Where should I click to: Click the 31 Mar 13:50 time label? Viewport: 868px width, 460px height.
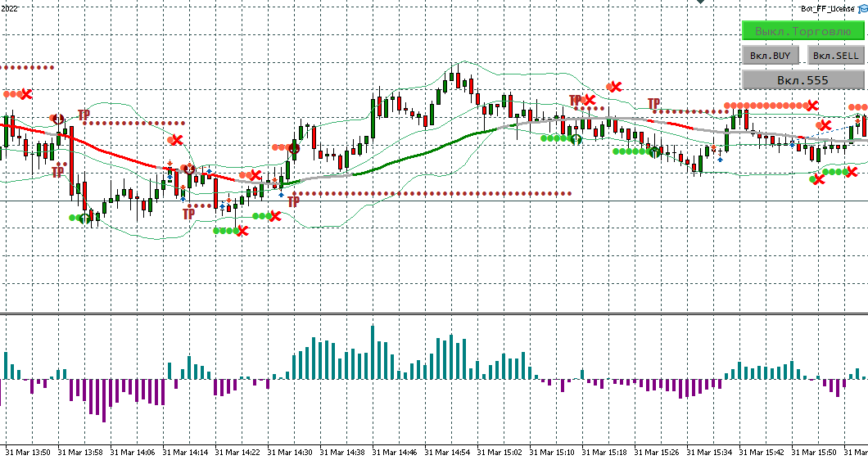coord(28,453)
